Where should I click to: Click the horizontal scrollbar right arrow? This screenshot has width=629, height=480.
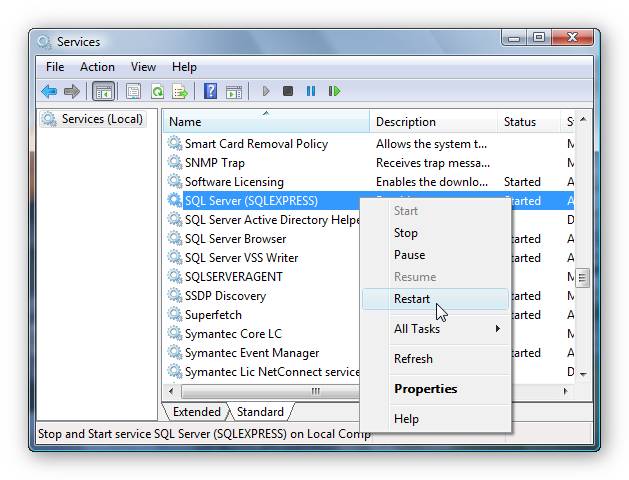[x=565, y=391]
